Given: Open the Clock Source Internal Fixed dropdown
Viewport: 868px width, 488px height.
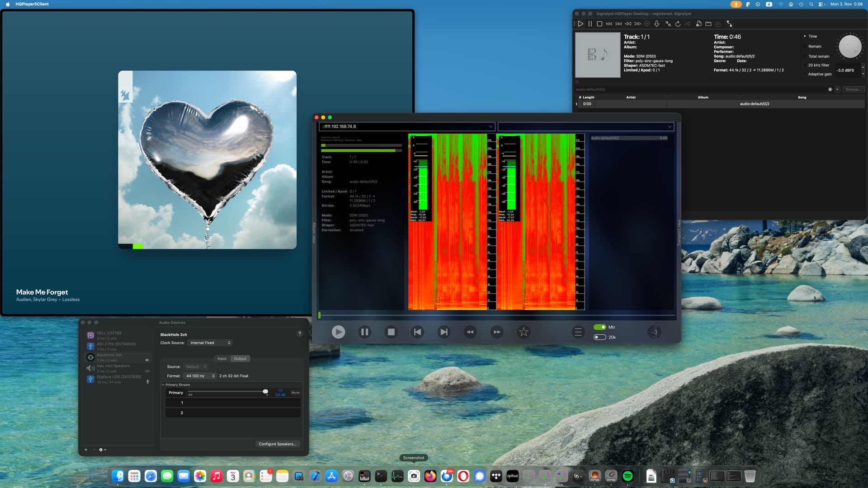Looking at the screenshot, I should pos(210,343).
